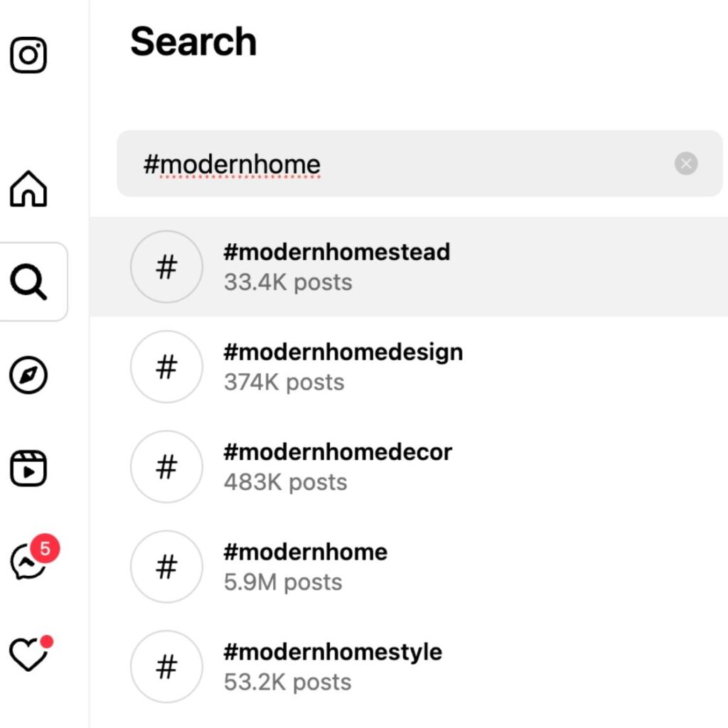Click hash icon beside #modernhomestead

point(166,267)
